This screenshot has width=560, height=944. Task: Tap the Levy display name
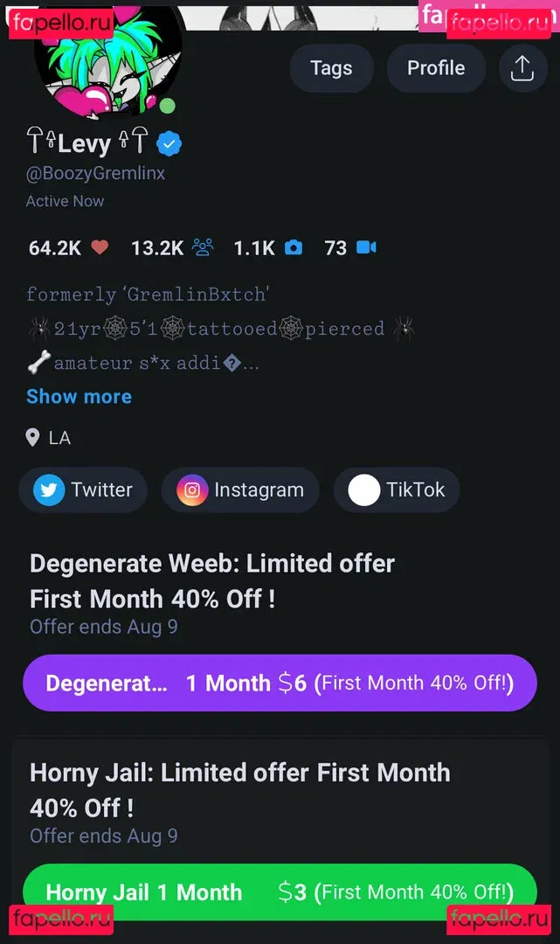[x=85, y=143]
